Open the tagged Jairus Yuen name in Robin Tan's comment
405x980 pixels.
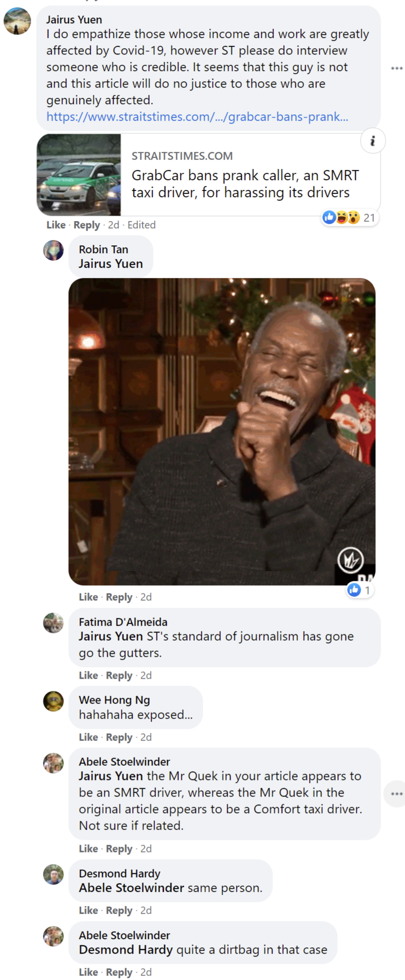111,264
